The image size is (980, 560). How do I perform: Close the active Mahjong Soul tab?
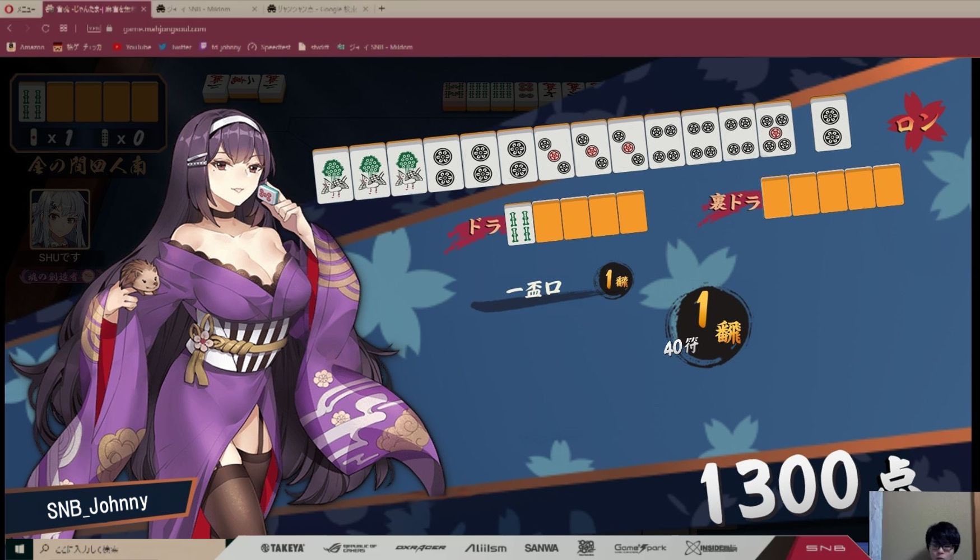point(143,9)
